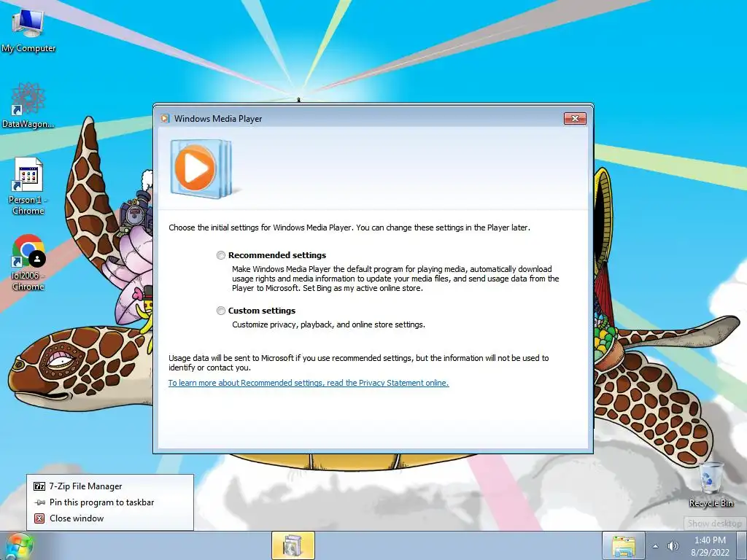Viewport: 747px width, 560px height.
Task: Open the lol2006 - Chrome shortcut
Action: tap(28, 262)
